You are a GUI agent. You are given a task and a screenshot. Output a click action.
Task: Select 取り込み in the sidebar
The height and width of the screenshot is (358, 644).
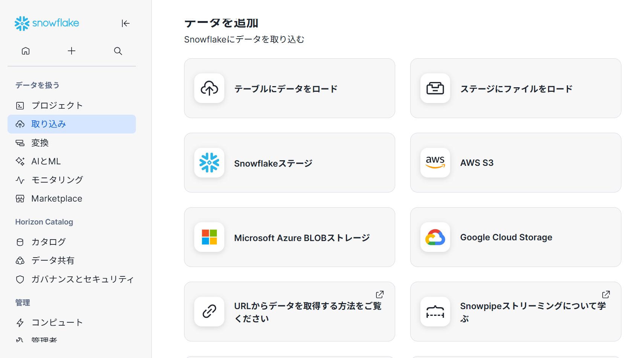72,124
